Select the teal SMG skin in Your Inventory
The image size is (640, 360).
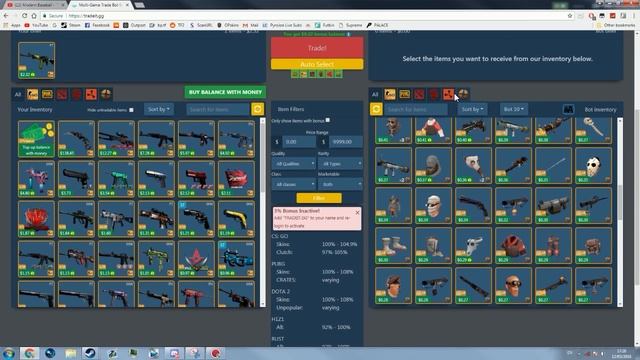(x=116, y=179)
